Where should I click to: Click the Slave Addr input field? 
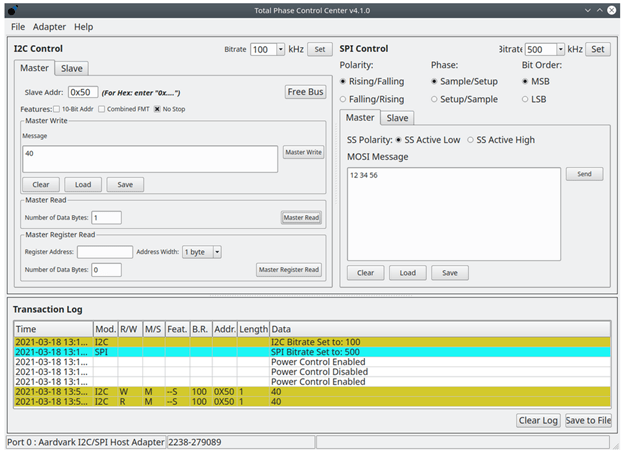tap(83, 92)
